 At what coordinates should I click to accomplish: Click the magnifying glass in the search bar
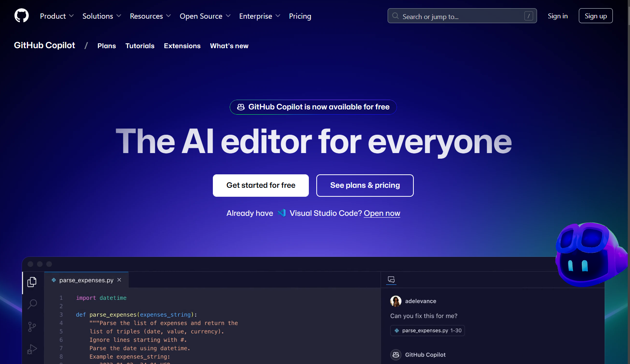(x=395, y=16)
